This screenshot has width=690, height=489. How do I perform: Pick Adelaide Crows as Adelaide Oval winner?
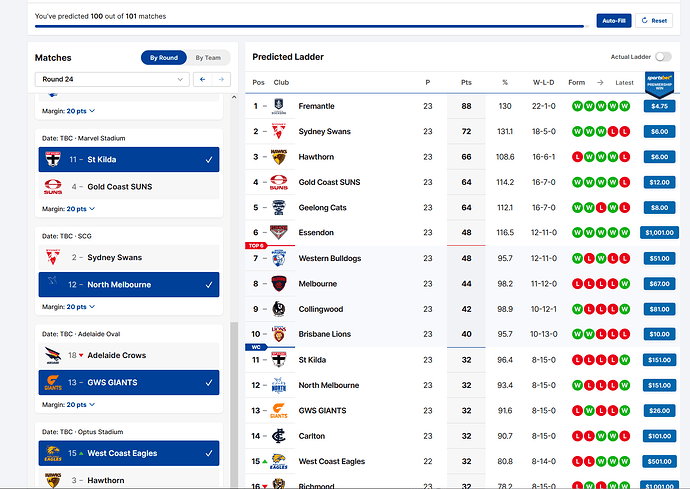(129, 355)
